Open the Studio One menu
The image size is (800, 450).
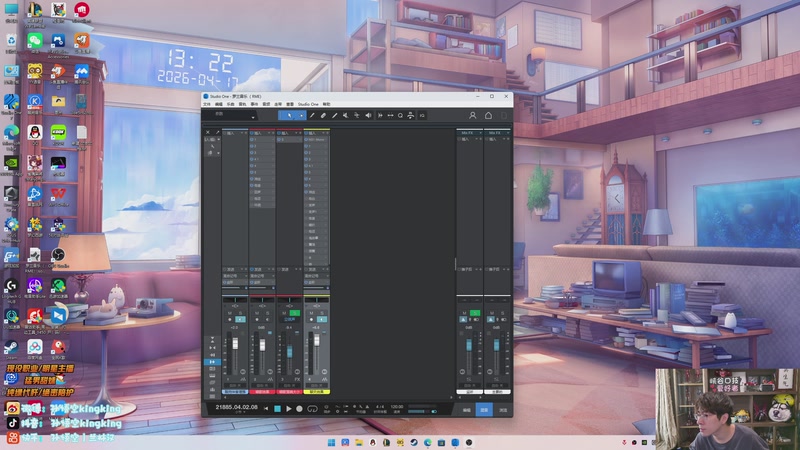[308, 104]
